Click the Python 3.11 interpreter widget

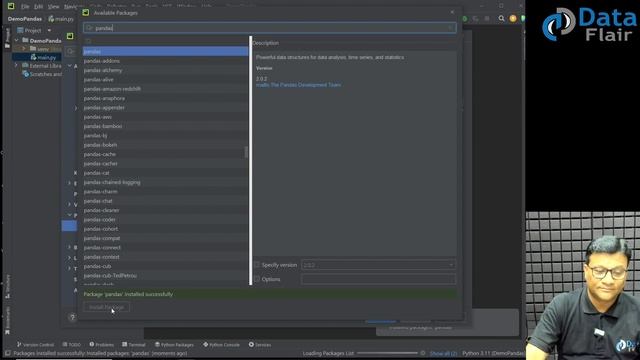tap(493, 353)
